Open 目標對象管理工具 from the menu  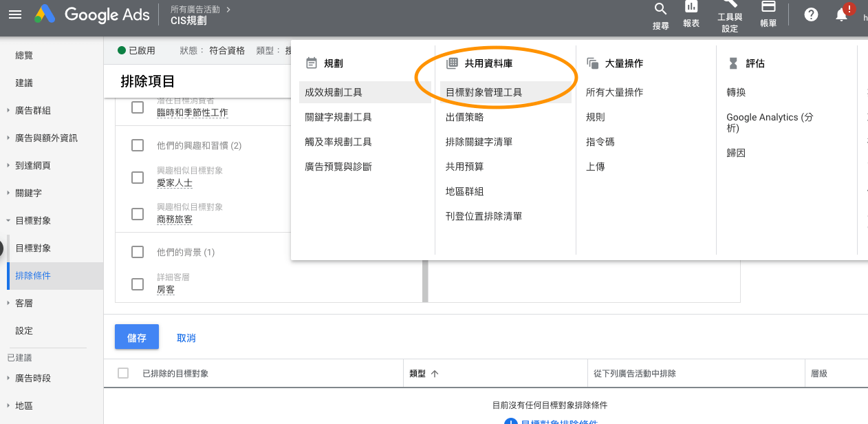click(x=484, y=92)
